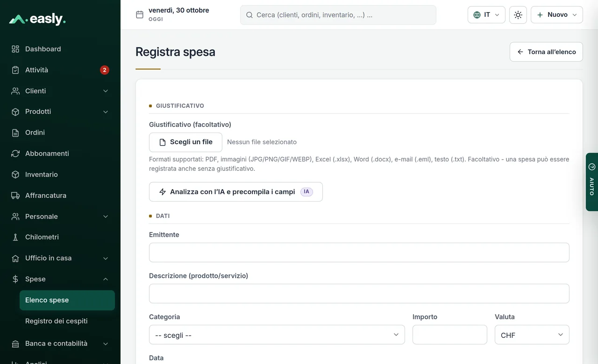Expand the Banca e contabilità chevron

click(x=106, y=343)
